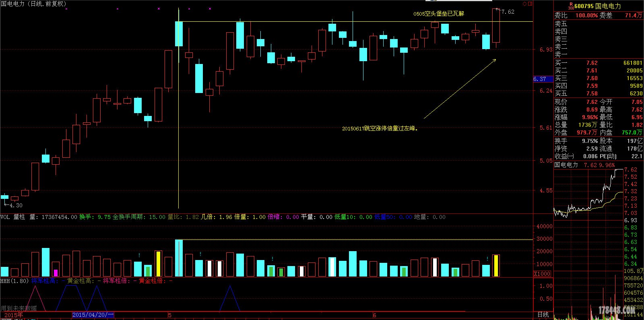Click the 倍缩: 0.00 readout

click(x=283, y=217)
